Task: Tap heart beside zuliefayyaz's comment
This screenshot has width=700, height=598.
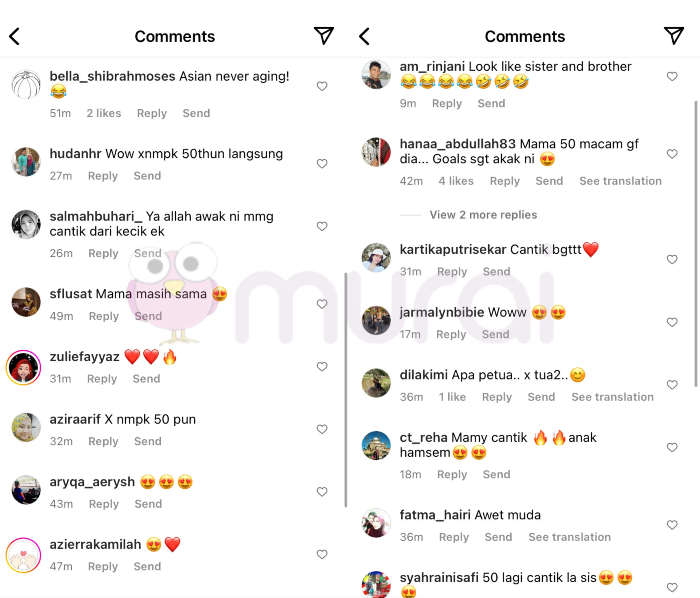Action: [x=322, y=366]
